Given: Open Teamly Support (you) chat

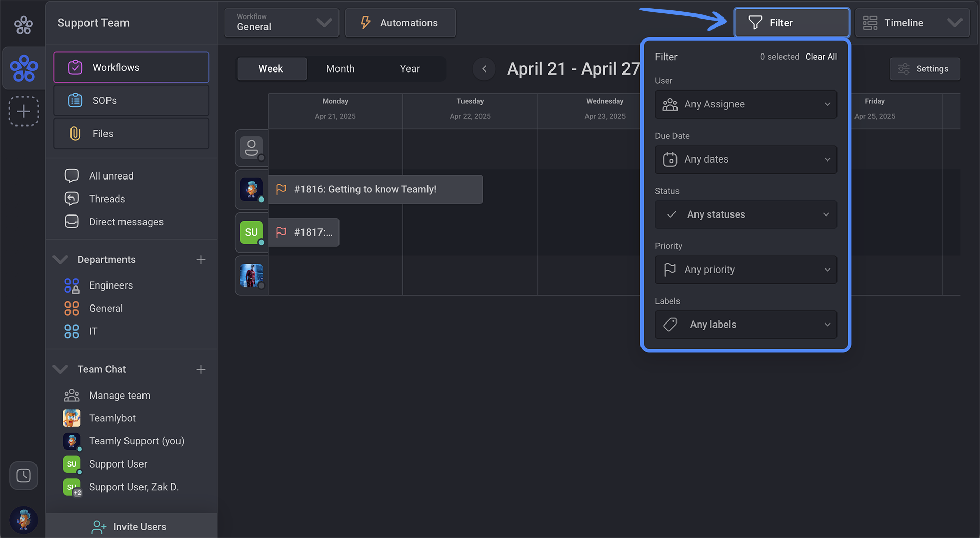Looking at the screenshot, I should tap(136, 441).
